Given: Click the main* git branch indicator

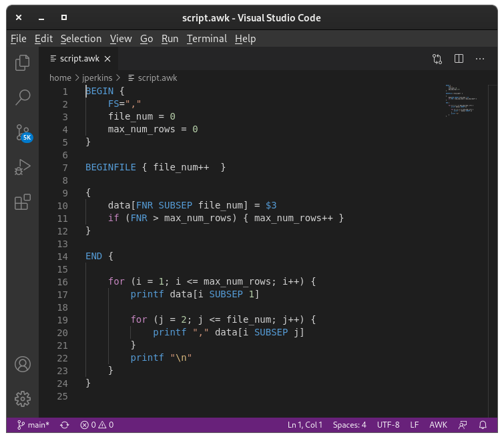Looking at the screenshot, I should (x=33, y=425).
